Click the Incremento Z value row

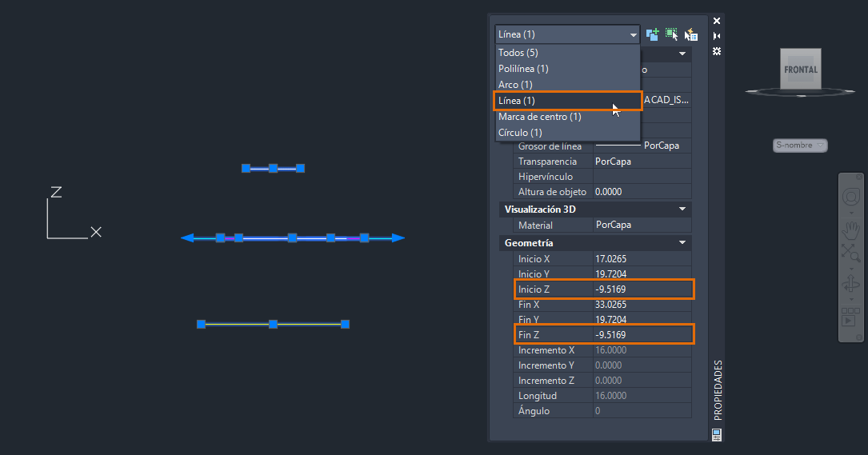(642, 381)
